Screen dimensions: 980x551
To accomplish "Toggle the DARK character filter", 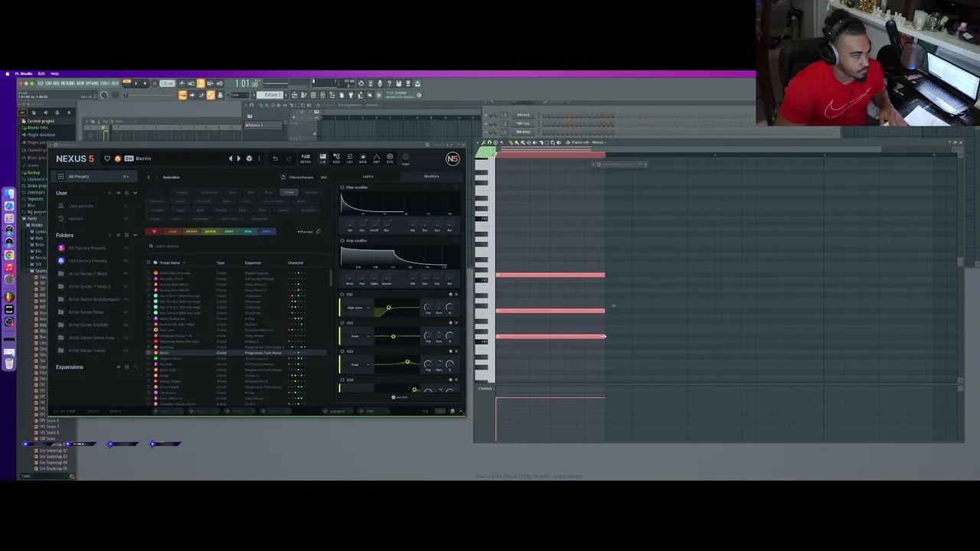I will coord(172,231).
